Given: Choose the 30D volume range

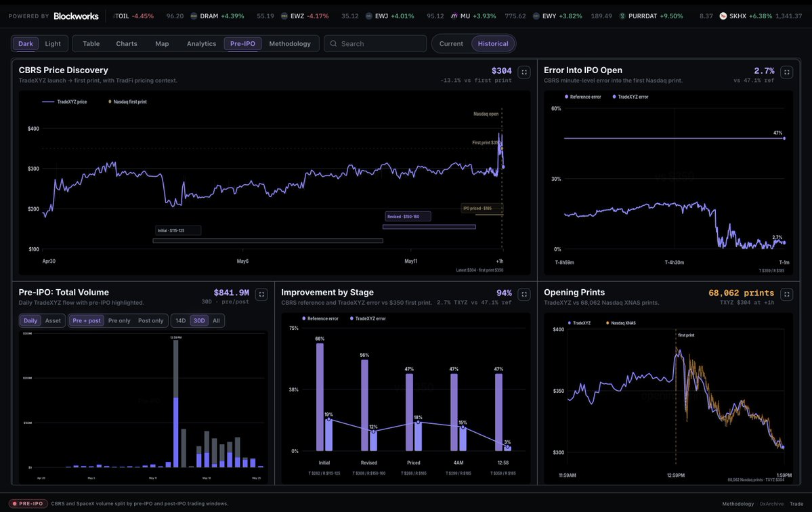Looking at the screenshot, I should [x=199, y=320].
